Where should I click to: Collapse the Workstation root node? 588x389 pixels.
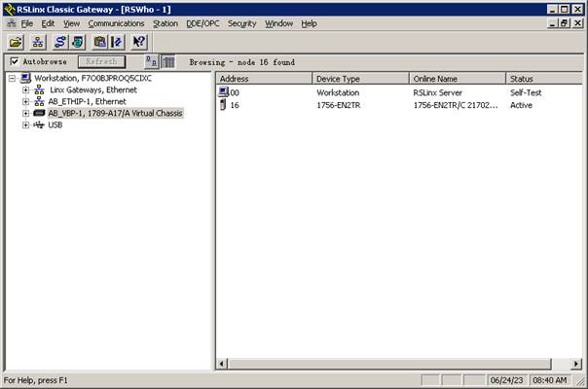12,79
